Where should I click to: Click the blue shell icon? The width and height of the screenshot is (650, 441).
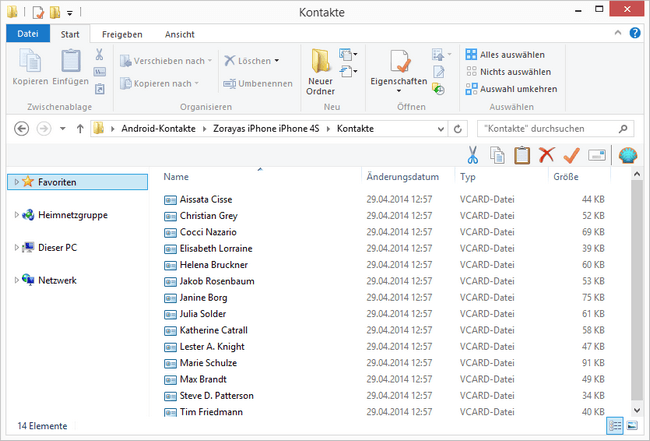coord(628,155)
